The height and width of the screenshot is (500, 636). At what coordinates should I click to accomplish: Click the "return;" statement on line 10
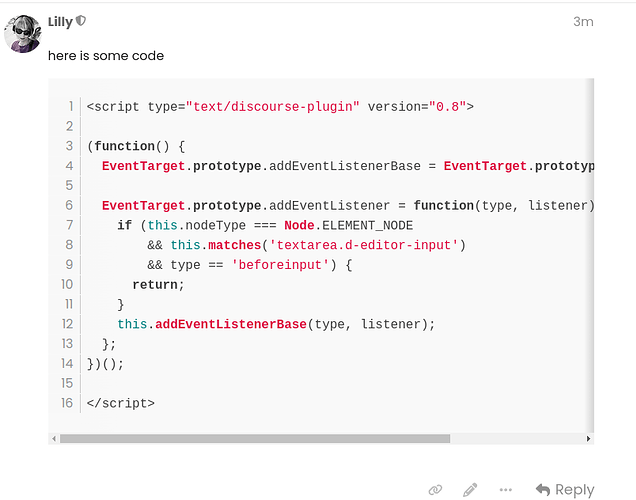pos(158,285)
